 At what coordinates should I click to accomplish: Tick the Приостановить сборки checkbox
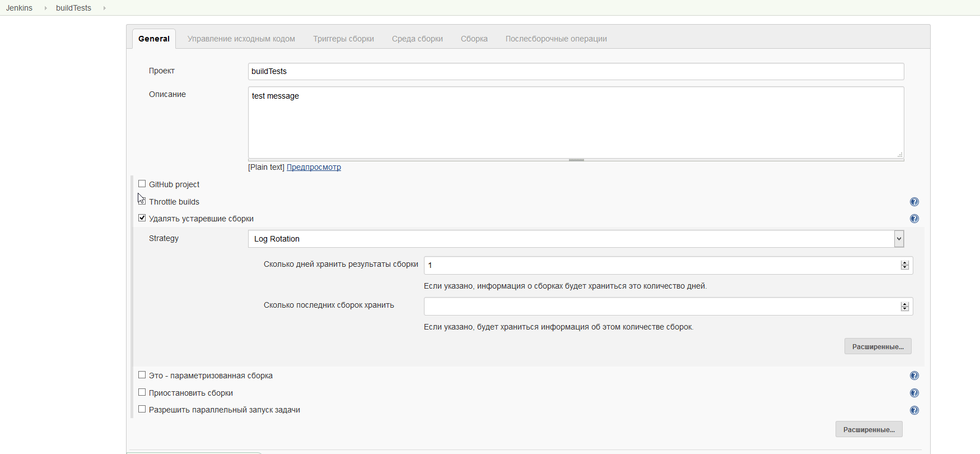pyautogui.click(x=142, y=392)
